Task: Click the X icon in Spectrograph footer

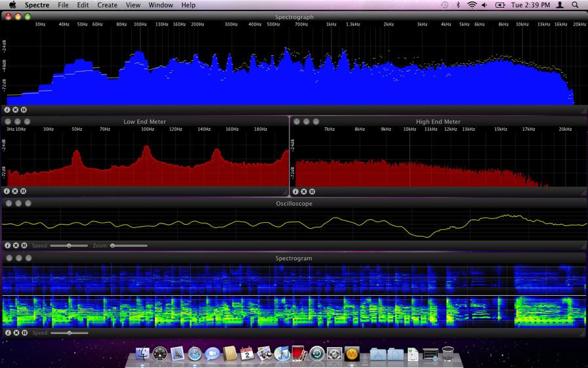Action: [x=15, y=110]
